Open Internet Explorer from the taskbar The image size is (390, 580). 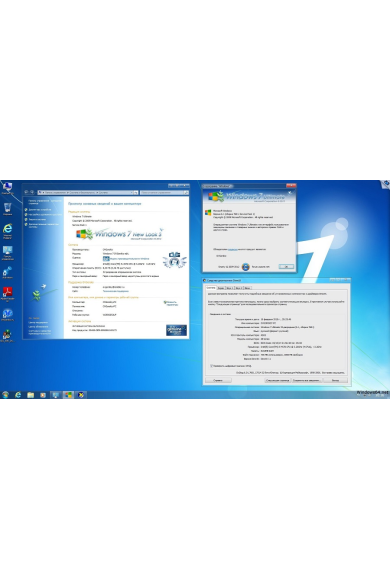click(18, 395)
